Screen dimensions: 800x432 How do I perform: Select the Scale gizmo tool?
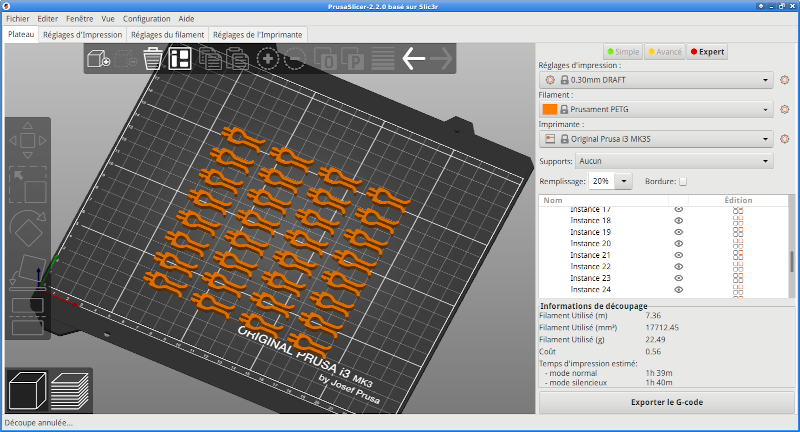(28, 185)
